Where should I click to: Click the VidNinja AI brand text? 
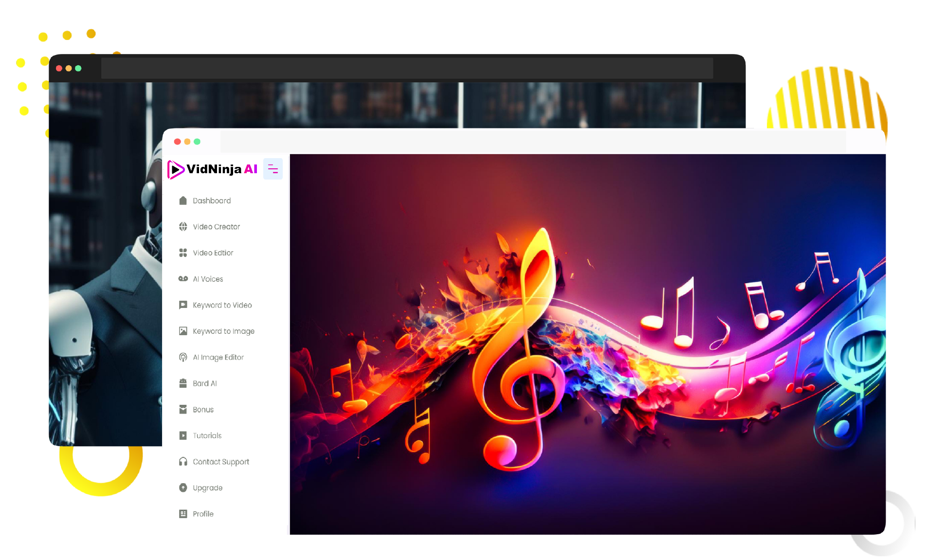222,169
